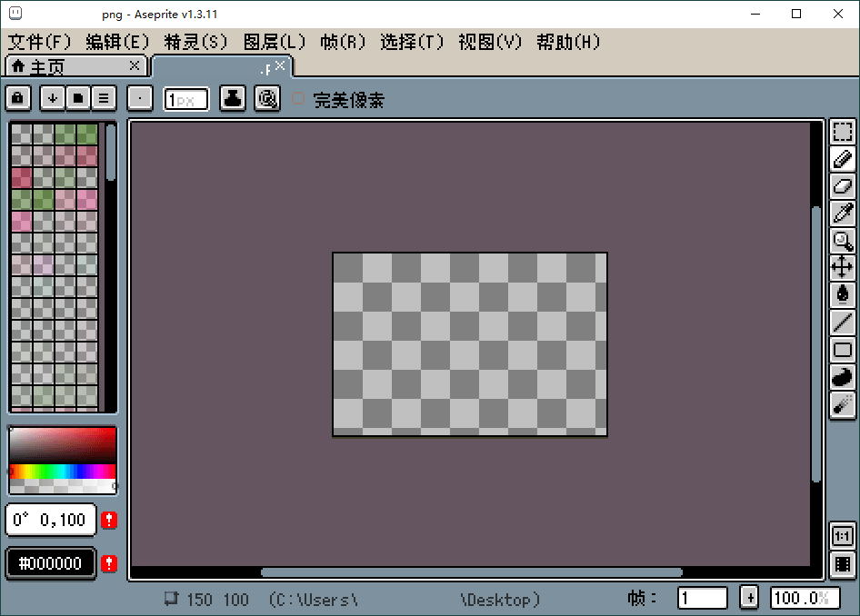
Task: Toggle the 1:1 preview button
Action: [843, 536]
